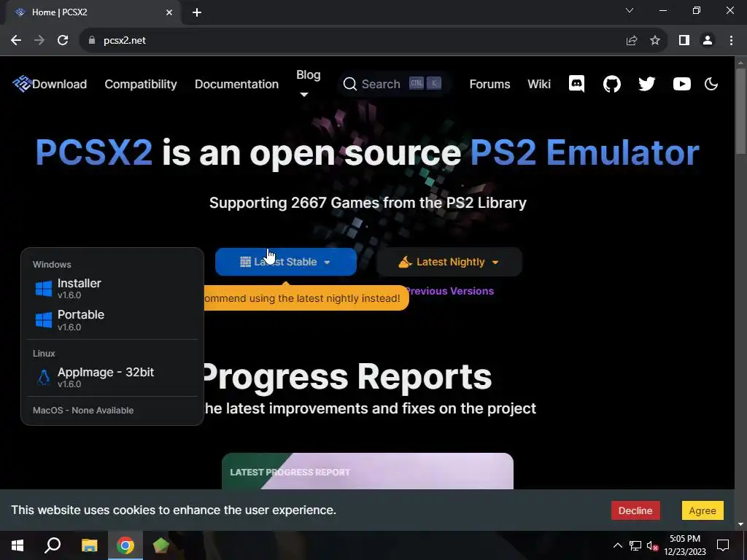Share this page via share icon
The image size is (747, 560).
click(x=632, y=40)
